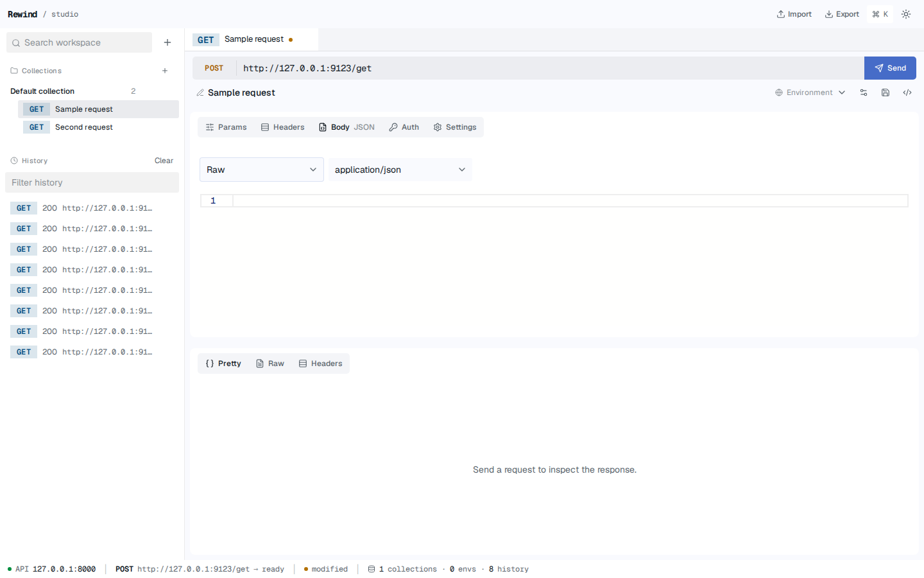Viewport: 924px width, 578px height.
Task: Open the POST method selector
Action: pos(214,68)
